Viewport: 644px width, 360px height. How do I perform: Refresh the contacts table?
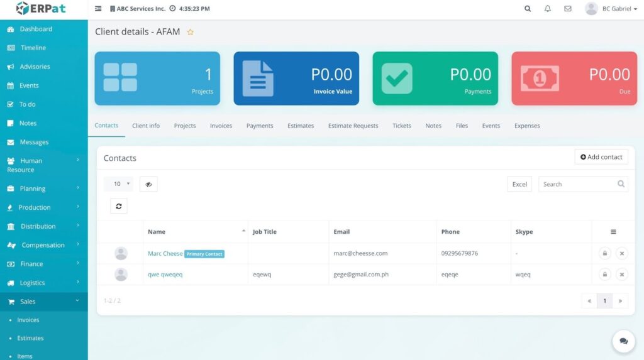click(x=118, y=206)
